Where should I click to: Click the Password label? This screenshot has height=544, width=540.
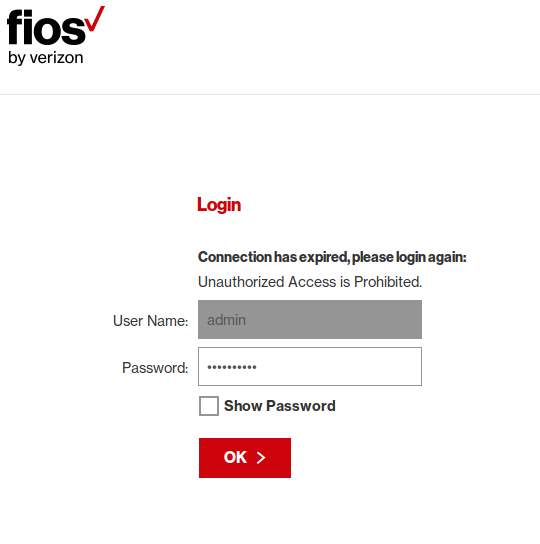click(x=155, y=368)
